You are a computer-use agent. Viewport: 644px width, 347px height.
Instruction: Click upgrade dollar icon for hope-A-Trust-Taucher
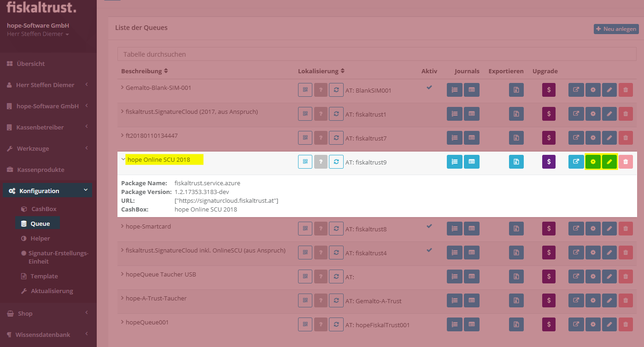(x=549, y=300)
